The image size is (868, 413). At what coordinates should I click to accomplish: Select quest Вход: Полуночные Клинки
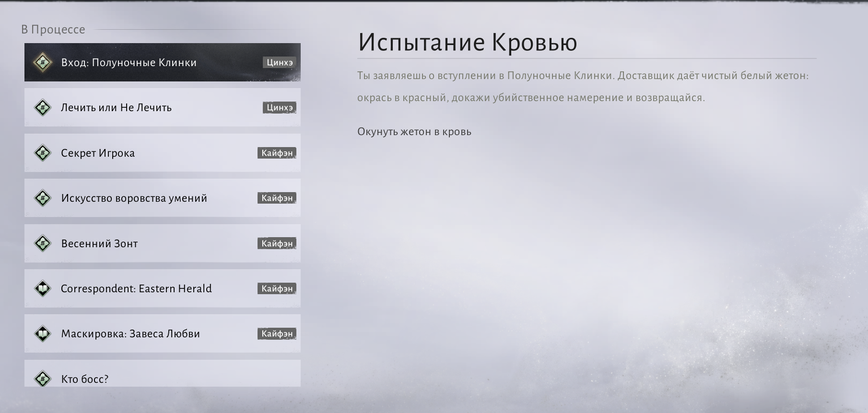[163, 62]
